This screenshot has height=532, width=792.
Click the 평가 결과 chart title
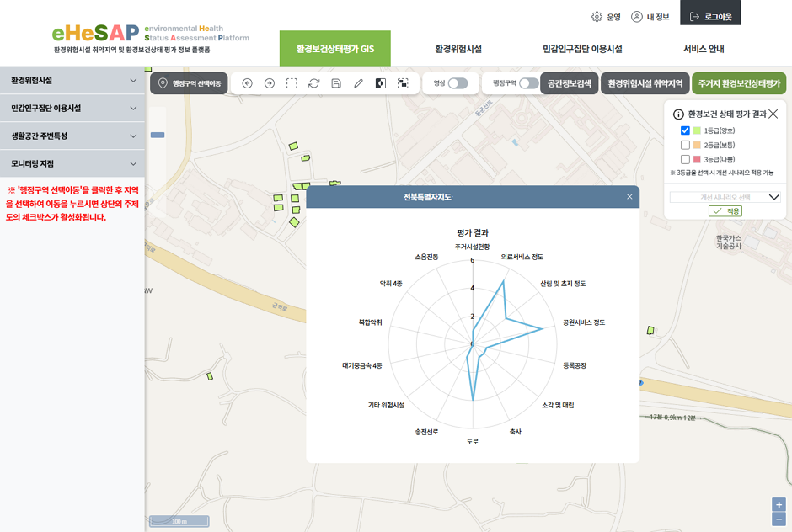473,232
